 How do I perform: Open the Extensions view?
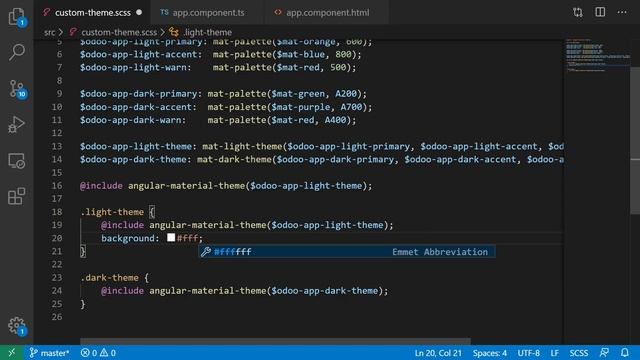click(17, 196)
